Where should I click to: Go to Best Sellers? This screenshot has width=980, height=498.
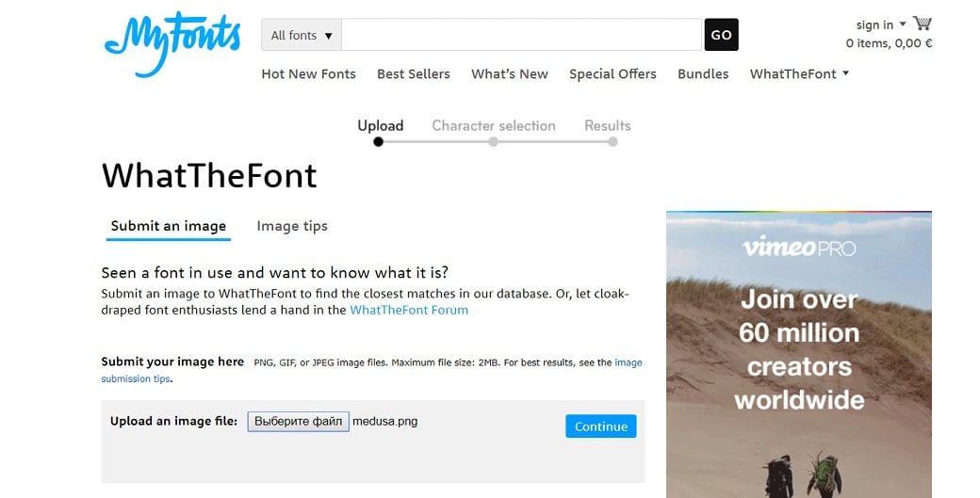413,73
